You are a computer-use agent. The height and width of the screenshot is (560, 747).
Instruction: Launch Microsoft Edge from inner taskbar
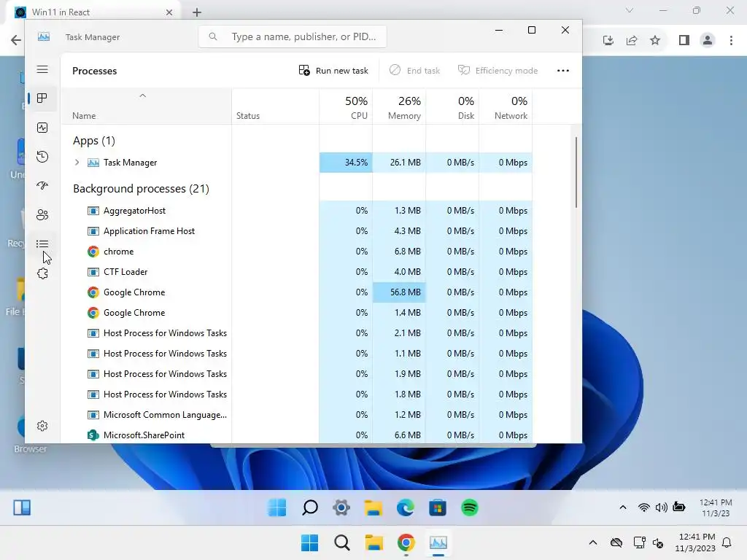tap(406, 507)
